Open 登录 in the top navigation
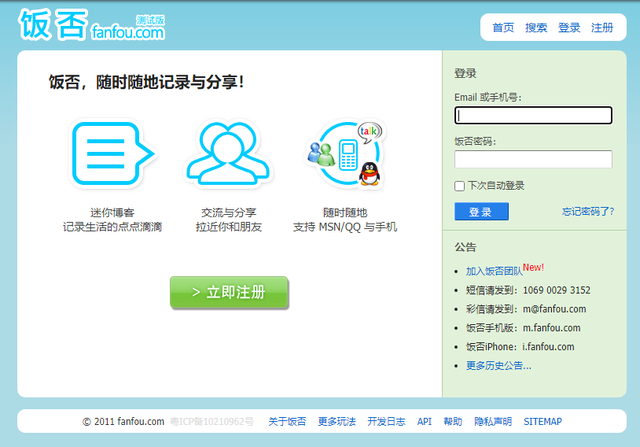 pos(569,28)
